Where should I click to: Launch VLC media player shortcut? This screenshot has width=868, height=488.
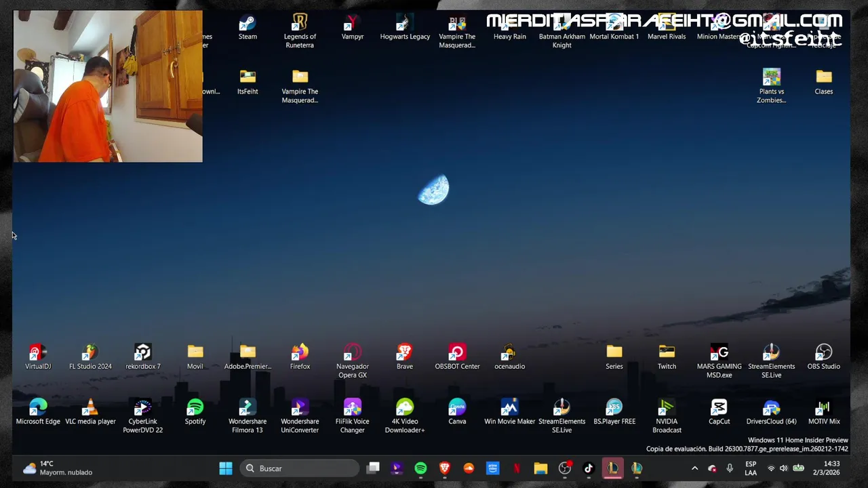coord(90,412)
